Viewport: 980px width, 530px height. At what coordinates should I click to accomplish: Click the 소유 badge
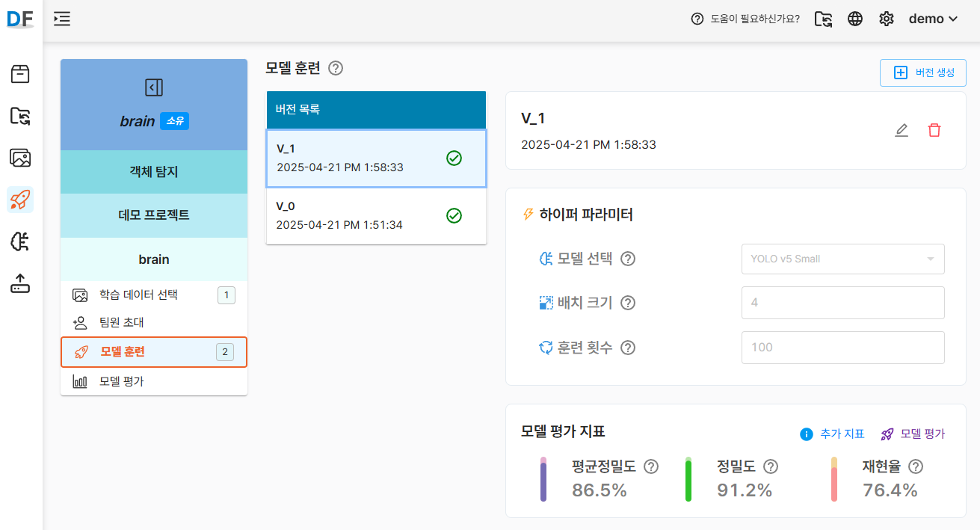click(174, 121)
